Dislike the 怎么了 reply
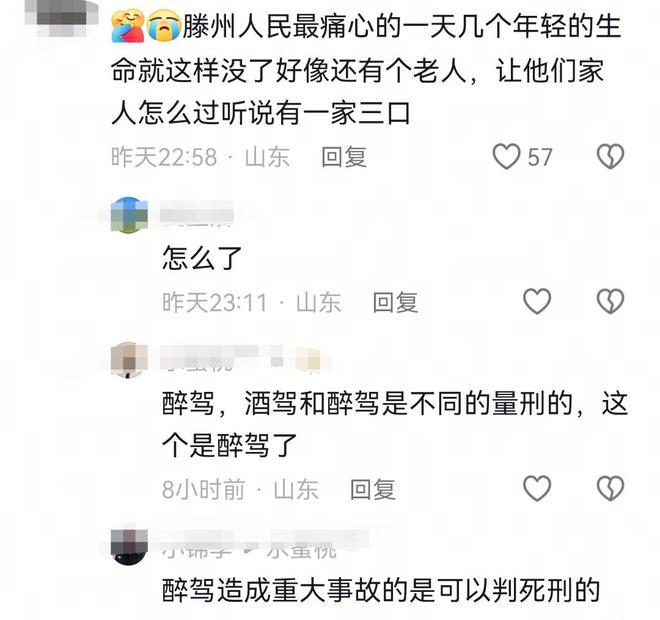The image size is (660, 620). [x=610, y=301]
